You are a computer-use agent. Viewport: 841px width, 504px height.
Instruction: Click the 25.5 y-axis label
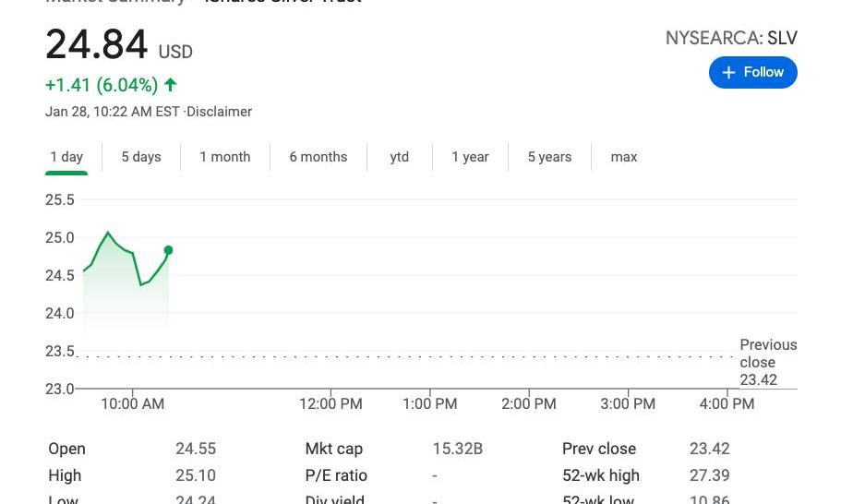click(x=59, y=200)
